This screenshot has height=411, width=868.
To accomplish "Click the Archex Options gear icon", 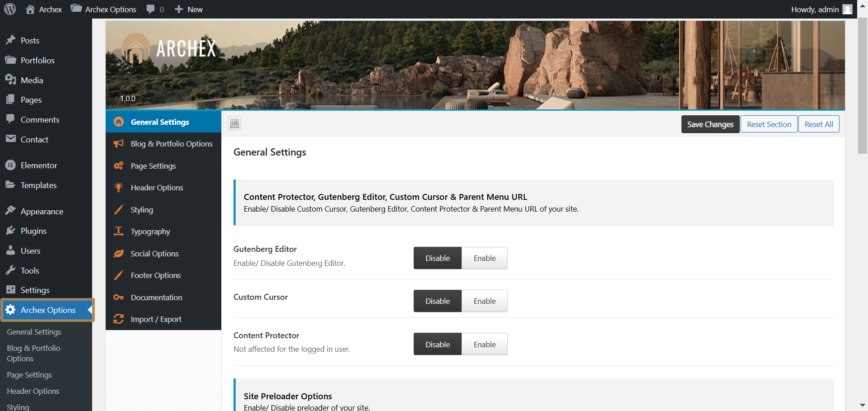I will coord(11,310).
